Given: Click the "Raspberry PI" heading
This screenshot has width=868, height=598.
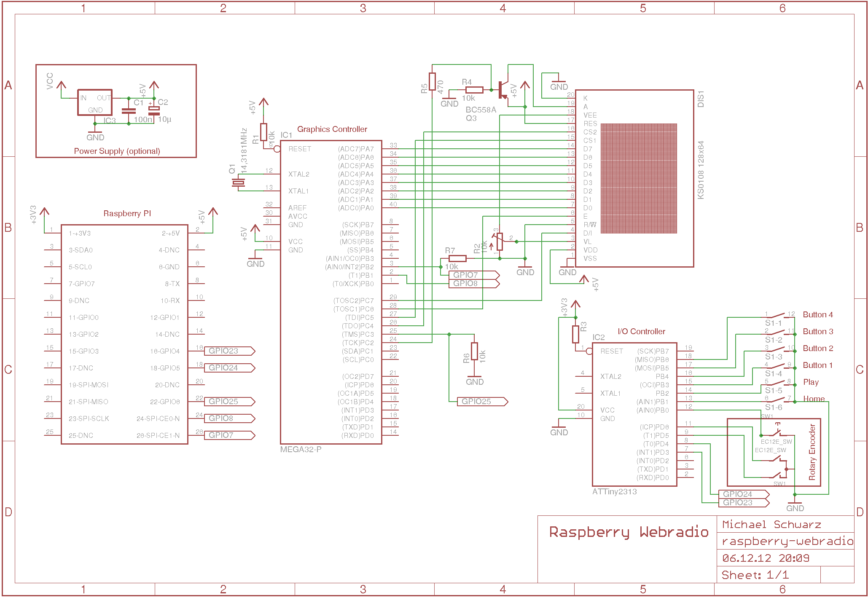Looking at the screenshot, I should pyautogui.click(x=127, y=214).
